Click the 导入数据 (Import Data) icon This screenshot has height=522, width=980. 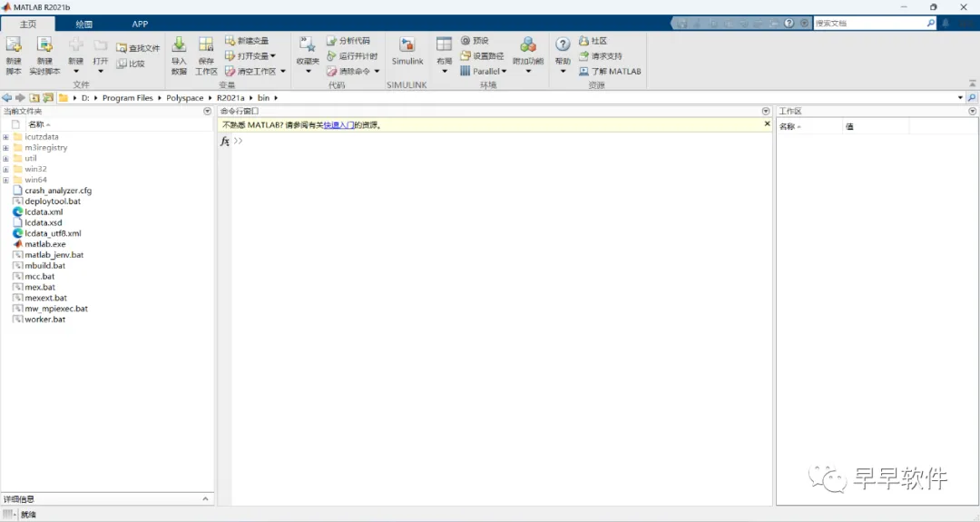tap(179, 44)
